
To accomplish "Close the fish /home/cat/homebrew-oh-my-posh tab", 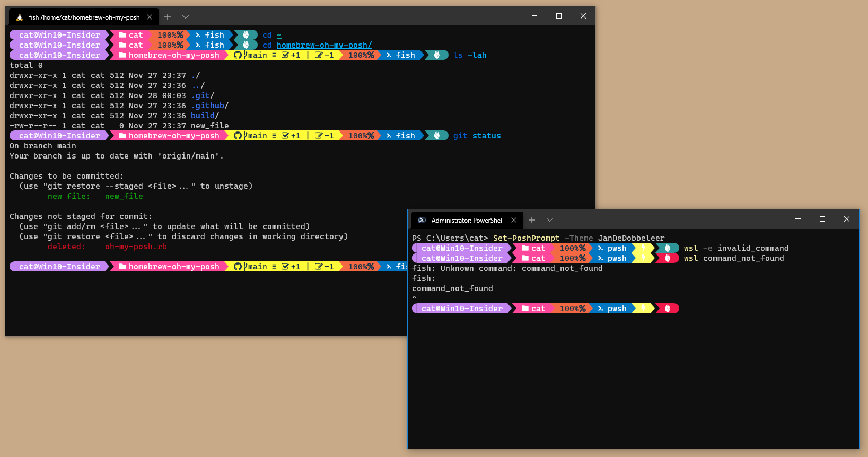I will [150, 17].
